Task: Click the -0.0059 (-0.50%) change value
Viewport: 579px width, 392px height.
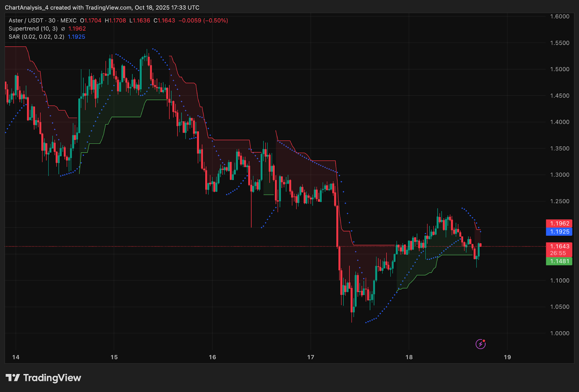Action: point(203,21)
